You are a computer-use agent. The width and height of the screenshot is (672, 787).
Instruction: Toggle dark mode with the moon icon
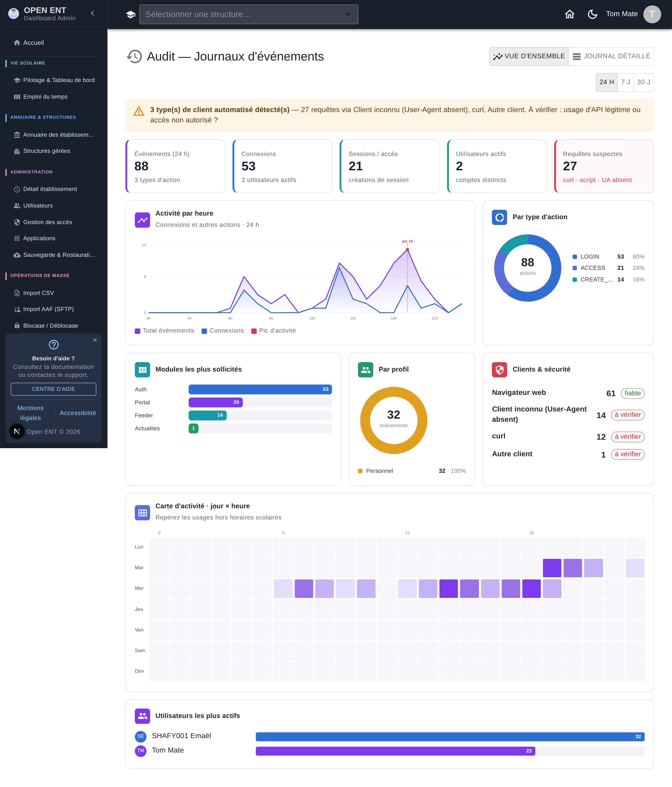coord(592,14)
